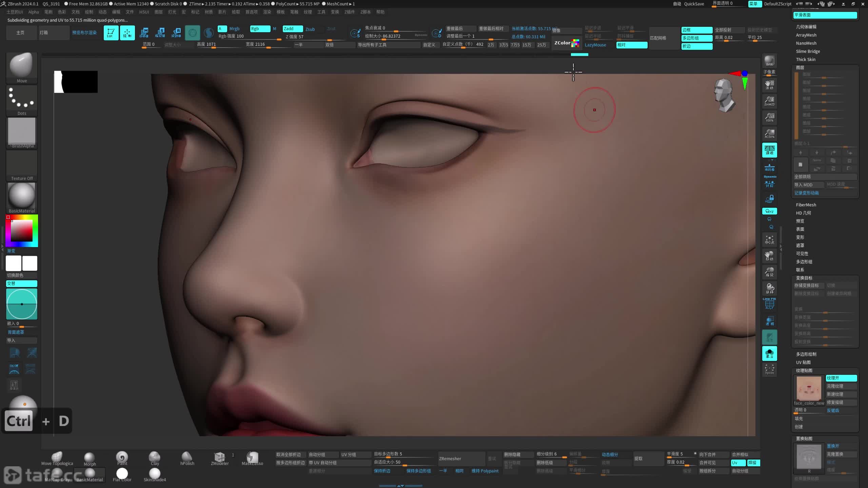Image resolution: width=868 pixels, height=488 pixels.
Task: Expand the ArrayMesh subpalette
Action: pyautogui.click(x=806, y=35)
